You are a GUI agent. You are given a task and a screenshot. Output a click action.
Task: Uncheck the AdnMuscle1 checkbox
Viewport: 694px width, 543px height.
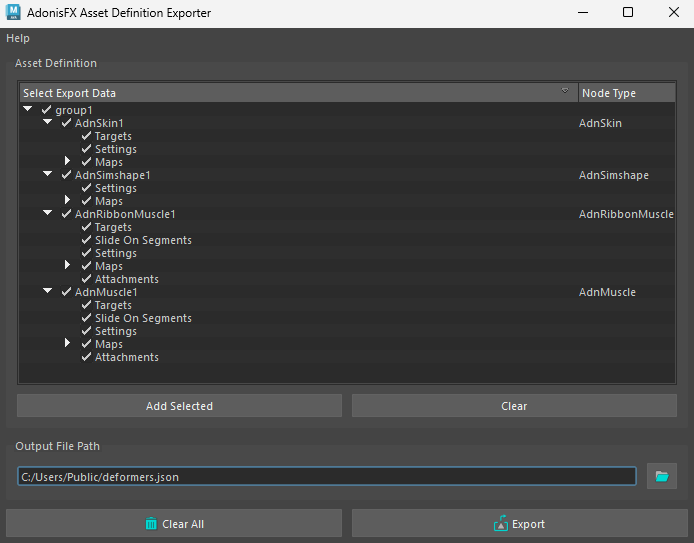coord(66,292)
